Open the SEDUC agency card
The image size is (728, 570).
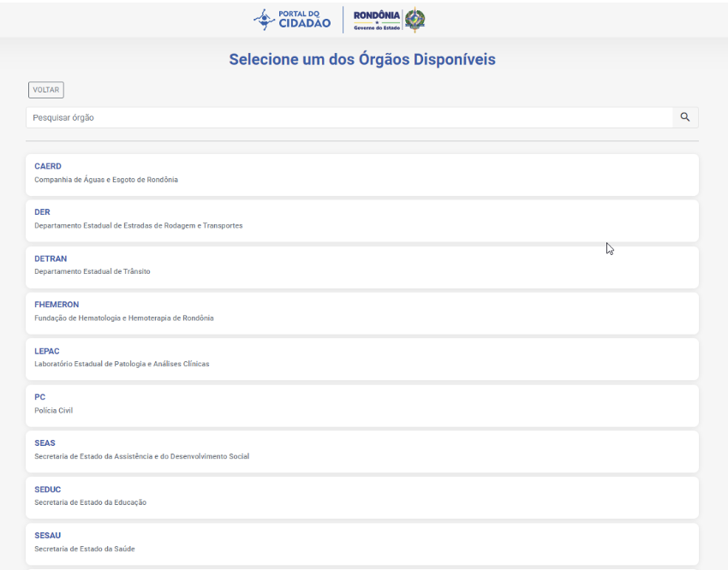tap(362, 497)
